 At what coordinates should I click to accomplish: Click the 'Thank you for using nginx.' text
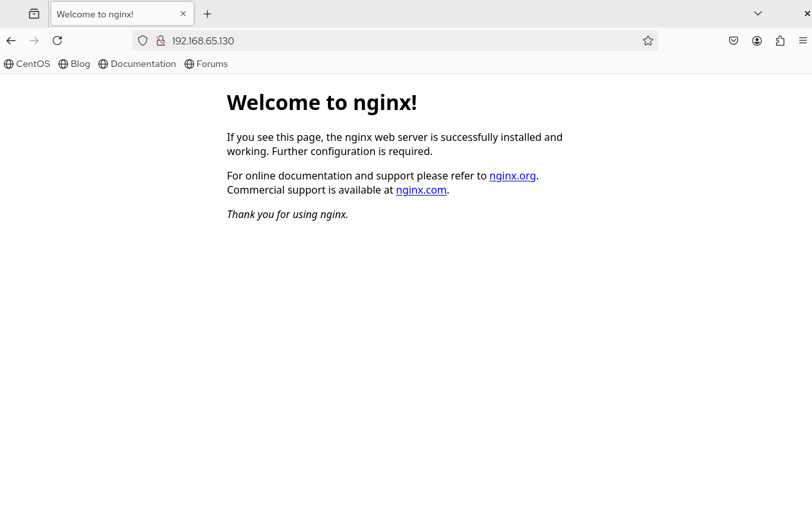pos(287,214)
